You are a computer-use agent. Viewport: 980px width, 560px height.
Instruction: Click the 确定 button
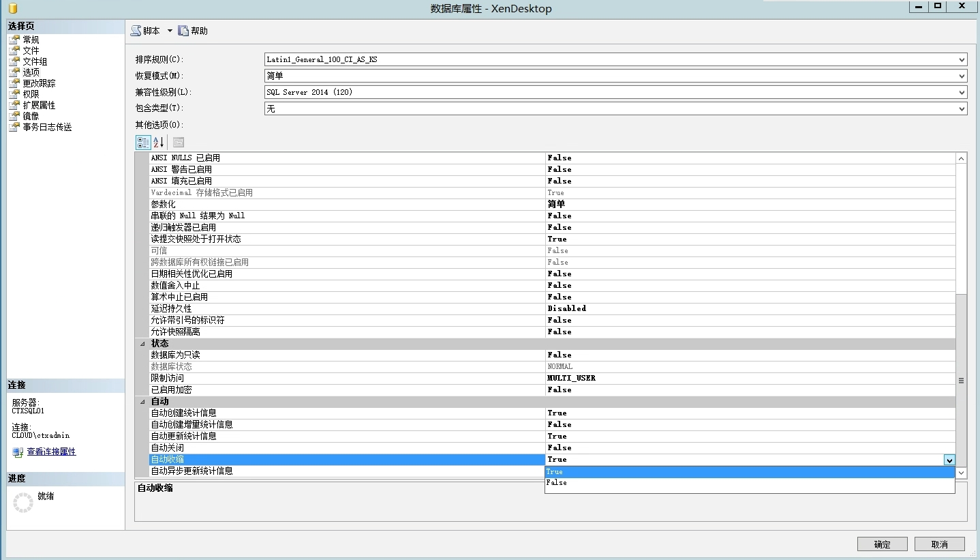tap(882, 544)
